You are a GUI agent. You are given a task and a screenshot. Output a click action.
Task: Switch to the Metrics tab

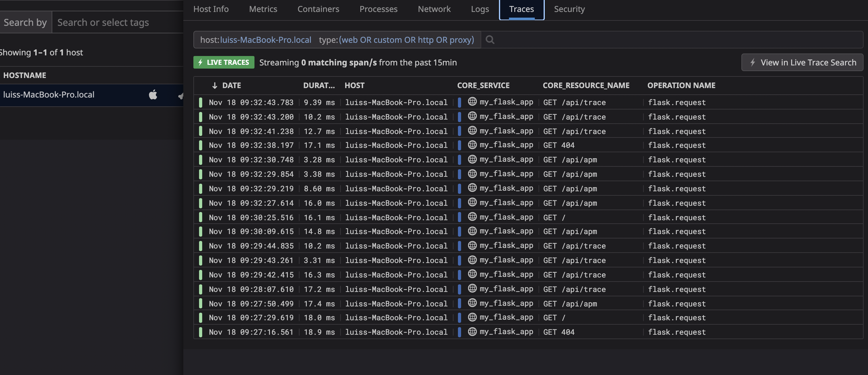click(263, 9)
